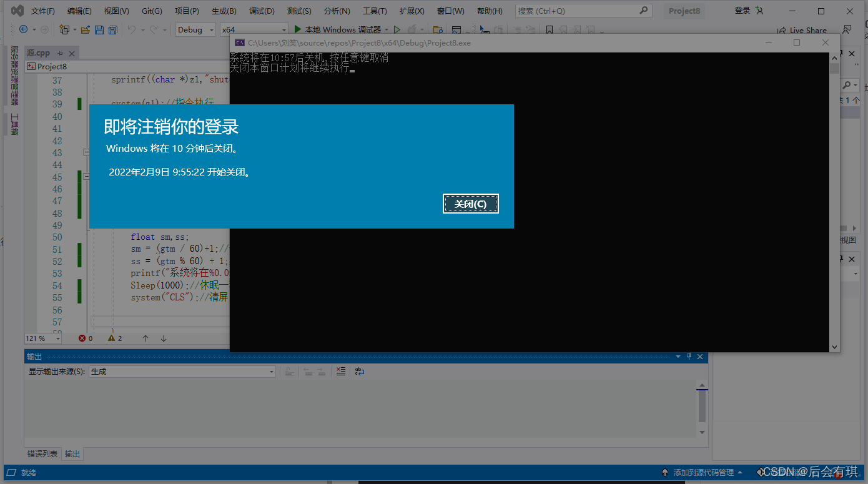The width and height of the screenshot is (868, 484).
Task: Switch to the 输出 bottom tab
Action: [72, 454]
